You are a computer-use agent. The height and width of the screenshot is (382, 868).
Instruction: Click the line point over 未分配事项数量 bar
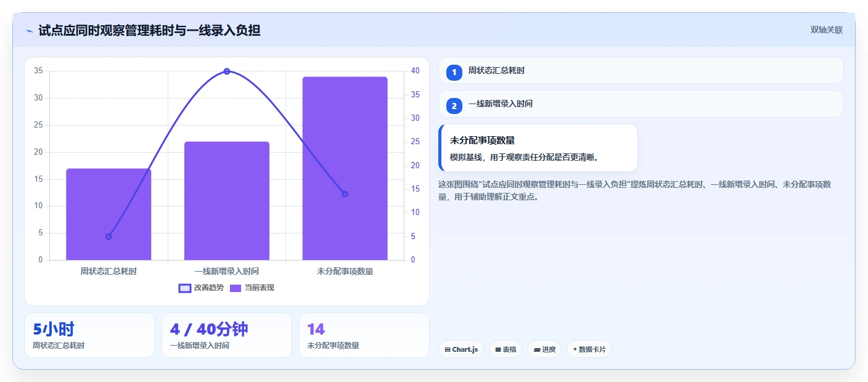coord(345,194)
